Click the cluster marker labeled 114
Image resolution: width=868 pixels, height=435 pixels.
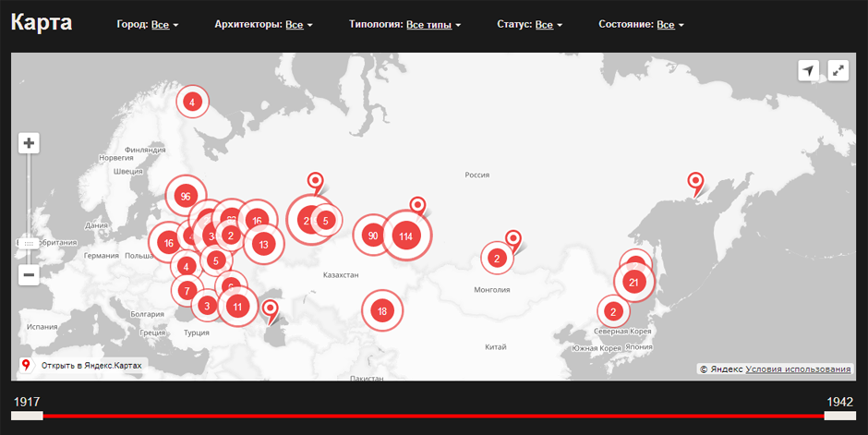(x=406, y=236)
